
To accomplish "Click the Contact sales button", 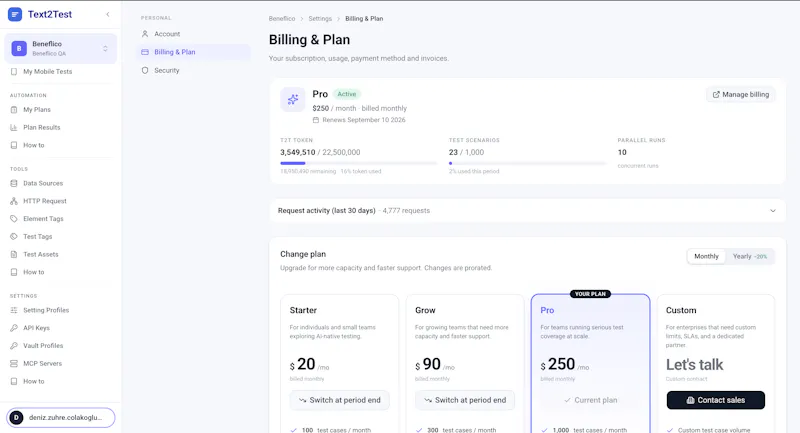I will pyautogui.click(x=715, y=400).
